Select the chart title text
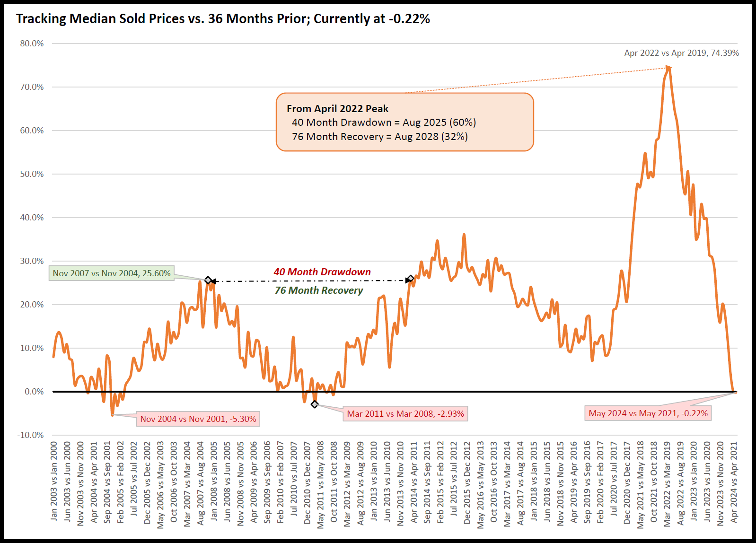This screenshot has height=543, width=756. [x=223, y=19]
